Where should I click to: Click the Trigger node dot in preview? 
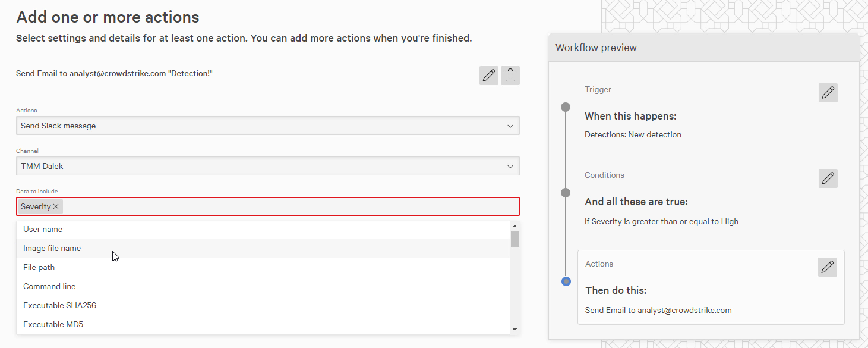[565, 107]
